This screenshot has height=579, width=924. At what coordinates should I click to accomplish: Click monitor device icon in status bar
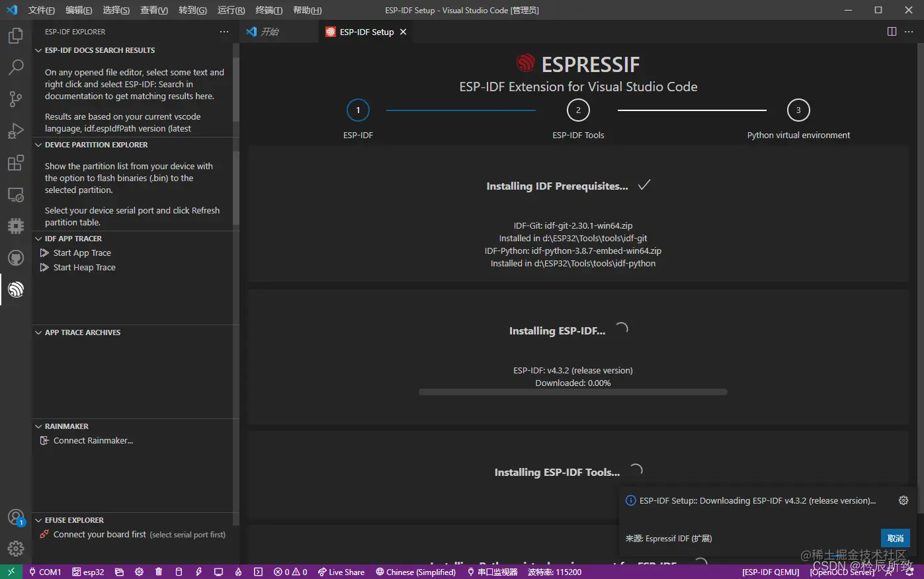point(218,572)
